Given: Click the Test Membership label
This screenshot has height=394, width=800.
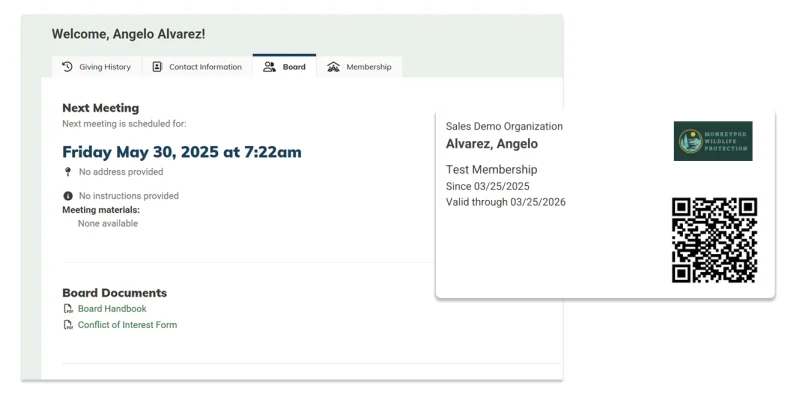Looking at the screenshot, I should (491, 169).
